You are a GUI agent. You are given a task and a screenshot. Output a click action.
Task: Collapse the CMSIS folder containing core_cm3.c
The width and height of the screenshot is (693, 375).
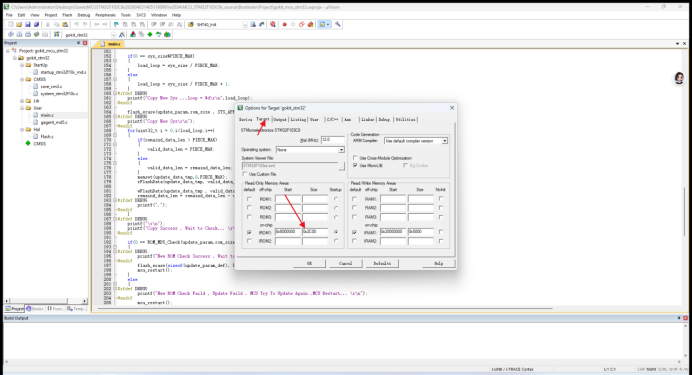[22, 79]
